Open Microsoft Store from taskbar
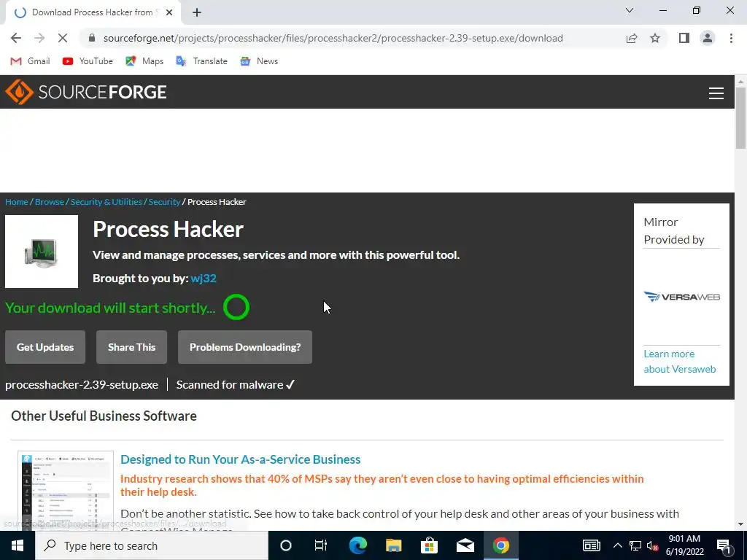747x560 pixels. pos(429,545)
